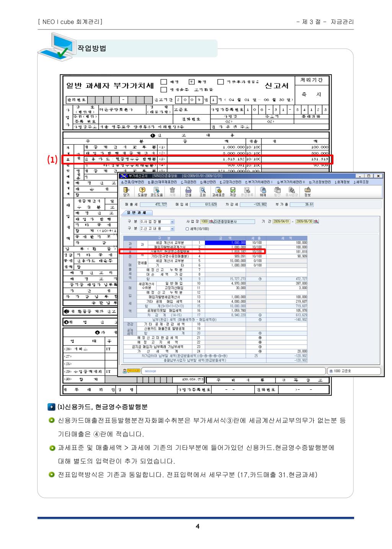
Task: Click the 저장 save icon
Action: pyautogui.click(x=233, y=191)
